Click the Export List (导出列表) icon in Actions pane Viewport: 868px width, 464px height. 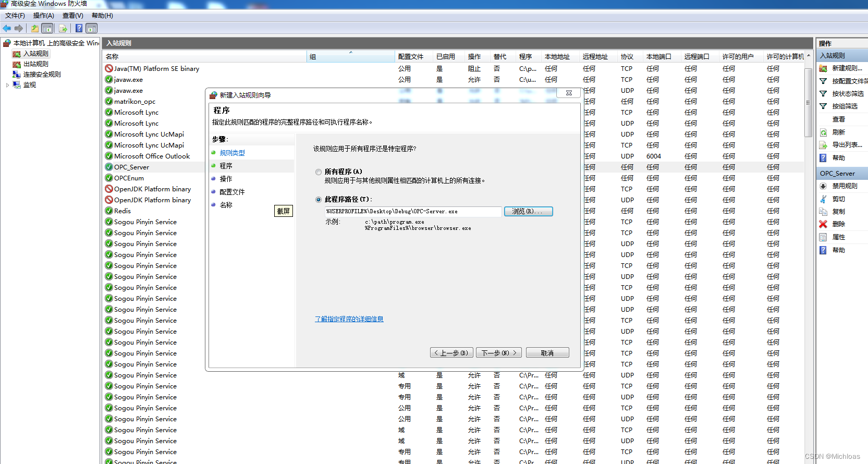point(823,145)
